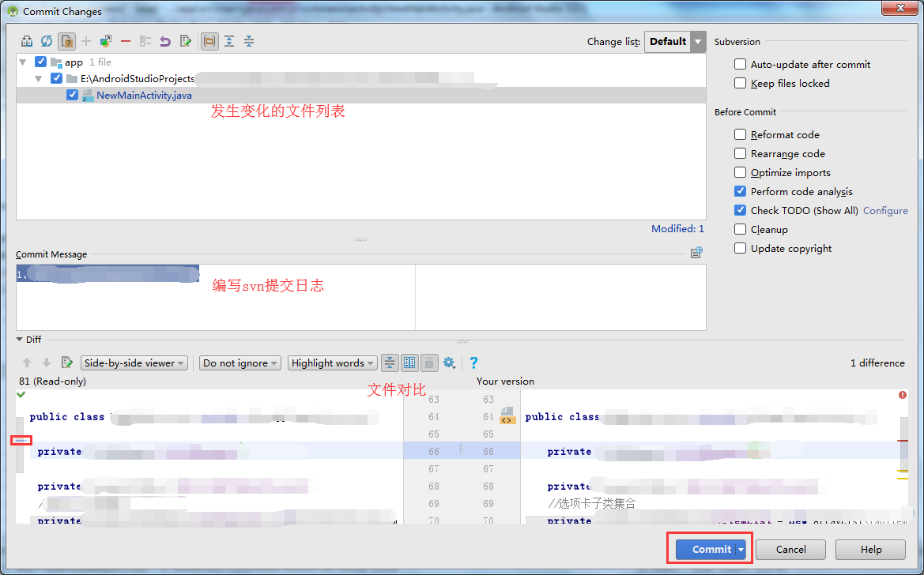
Task: Enable Update copyright checkbox
Action: (x=740, y=248)
